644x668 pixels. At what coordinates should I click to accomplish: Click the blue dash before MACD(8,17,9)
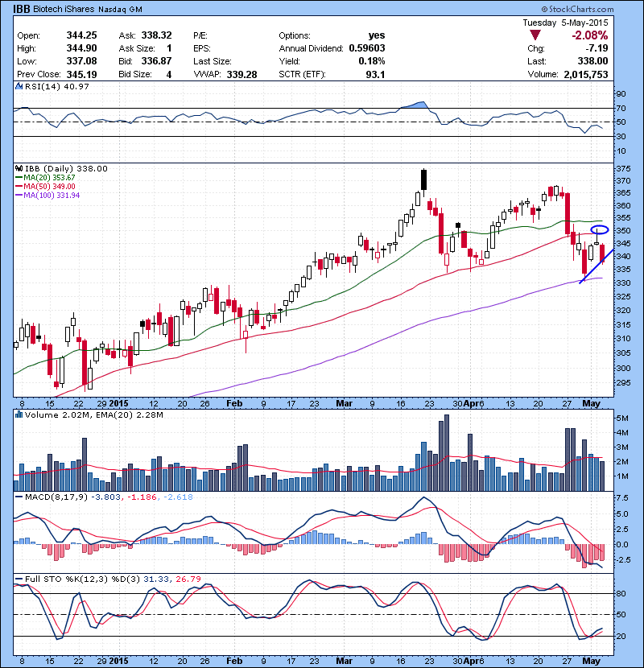click(19, 497)
